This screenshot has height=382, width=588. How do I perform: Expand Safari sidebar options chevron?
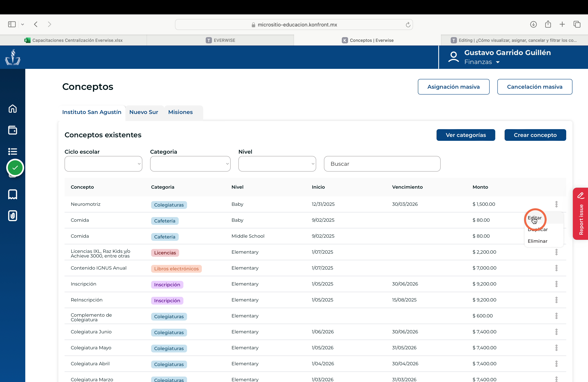[23, 24]
